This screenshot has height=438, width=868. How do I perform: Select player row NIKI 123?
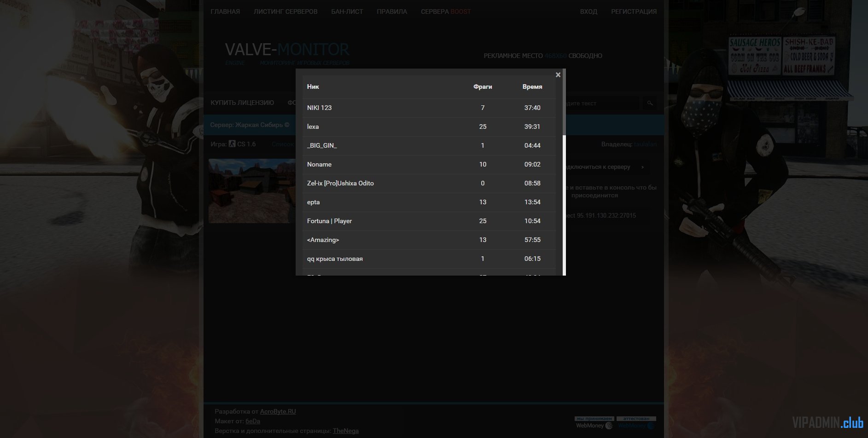click(429, 108)
